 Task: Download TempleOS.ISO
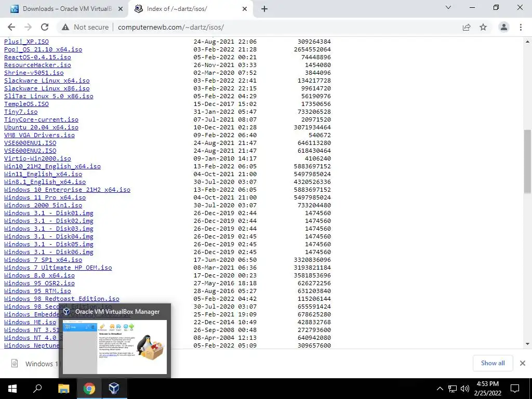point(26,104)
